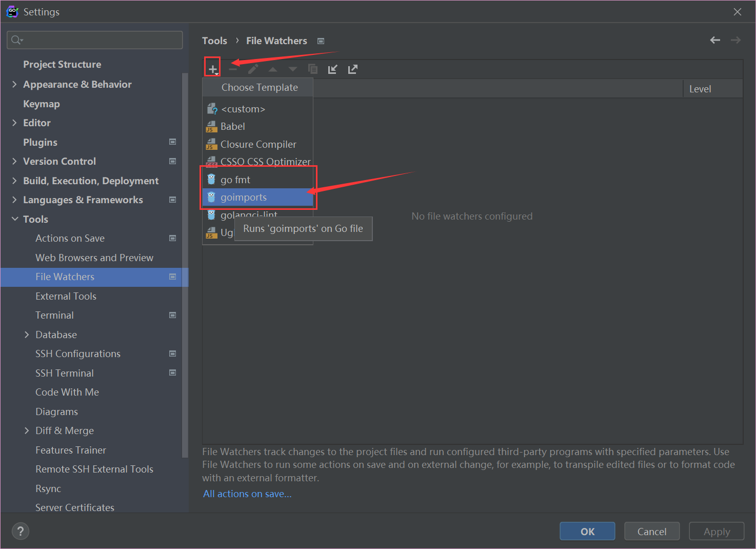756x549 pixels.
Task: Close the Settings dialog
Action: 738,12
